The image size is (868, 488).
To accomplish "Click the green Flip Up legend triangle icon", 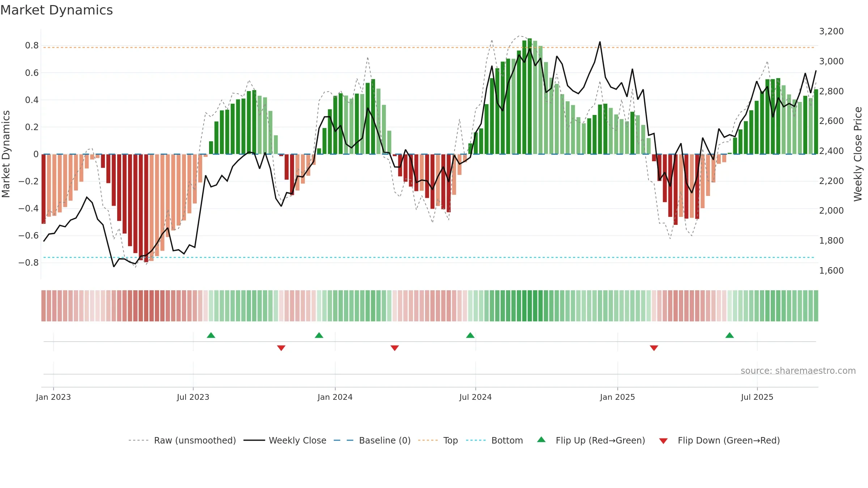I will 541,440.
